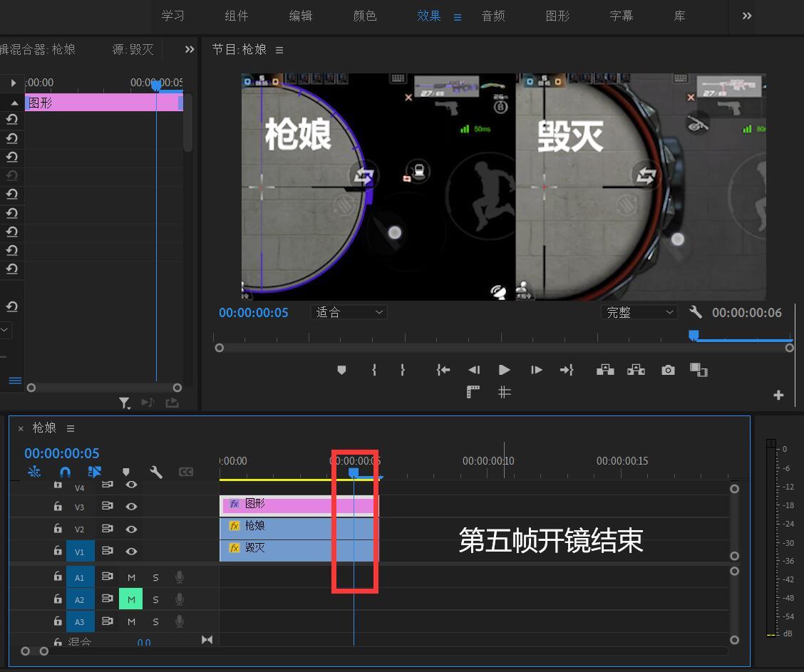804x672 pixels.
Task: Reset the first effect parameter under 图形
Action: pyautogui.click(x=12, y=120)
